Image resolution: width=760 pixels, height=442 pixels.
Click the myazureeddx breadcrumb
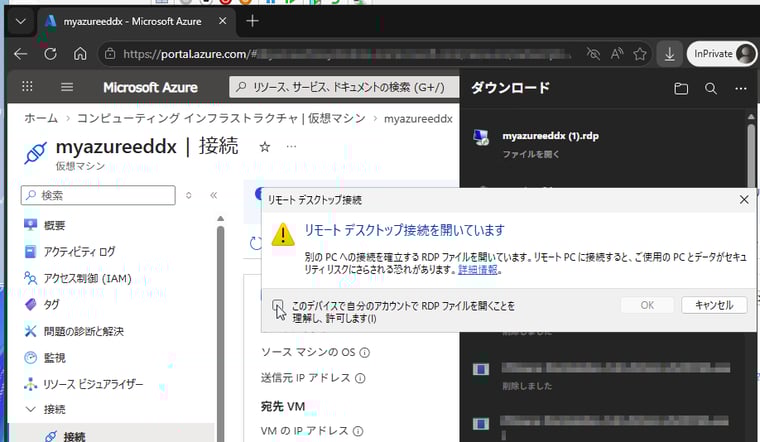[418, 119]
